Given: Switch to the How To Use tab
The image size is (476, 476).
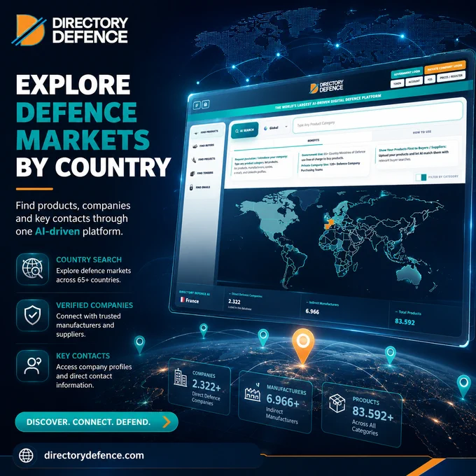Looking at the screenshot, I should click(421, 132).
